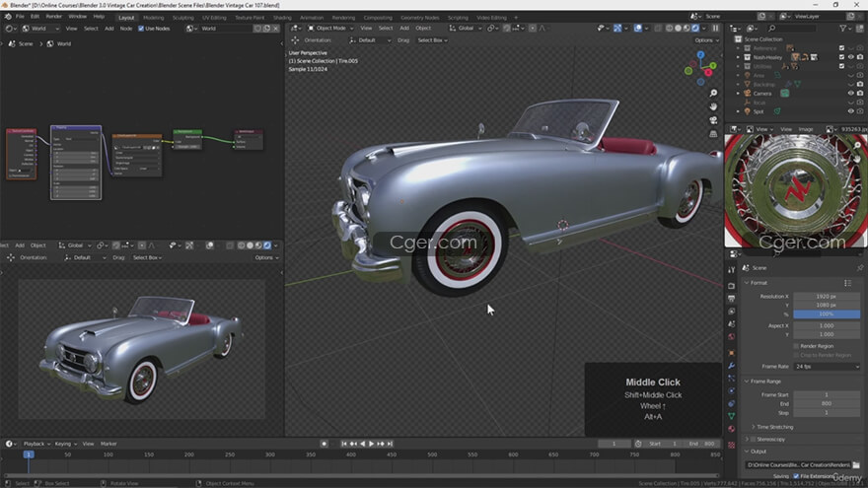Open the Modifiers wrench icon

pos(731,366)
